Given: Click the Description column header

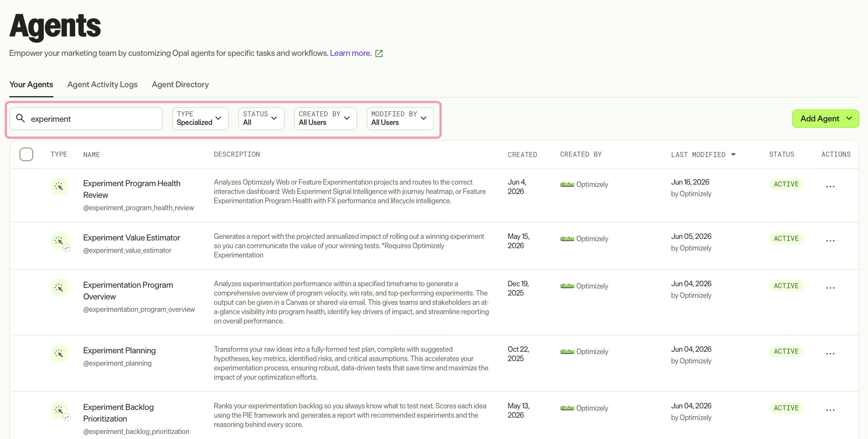Looking at the screenshot, I should 237,154.
